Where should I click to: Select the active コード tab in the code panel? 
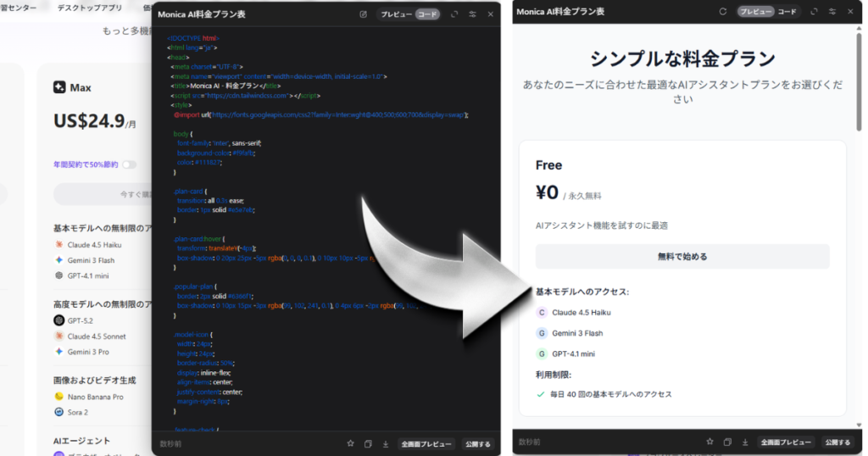[428, 14]
